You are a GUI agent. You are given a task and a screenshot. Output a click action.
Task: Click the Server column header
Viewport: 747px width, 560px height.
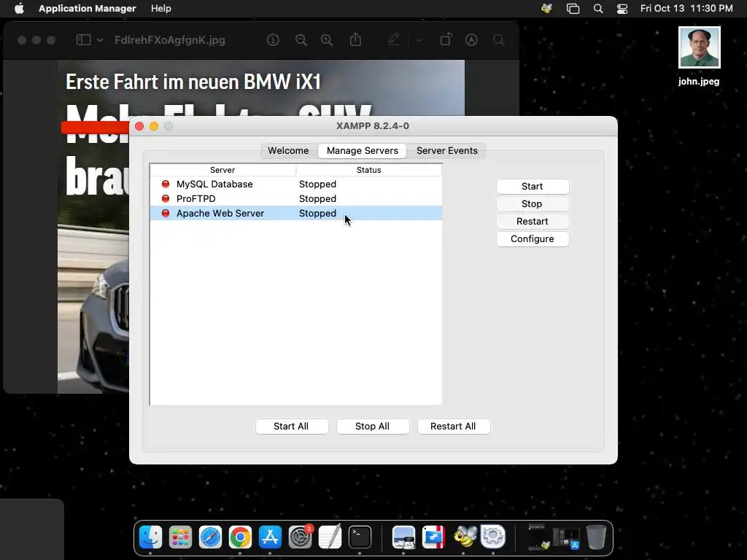click(x=222, y=170)
